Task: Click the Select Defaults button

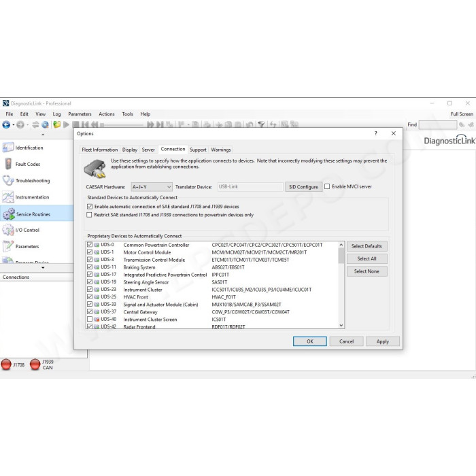Action: pyautogui.click(x=367, y=246)
